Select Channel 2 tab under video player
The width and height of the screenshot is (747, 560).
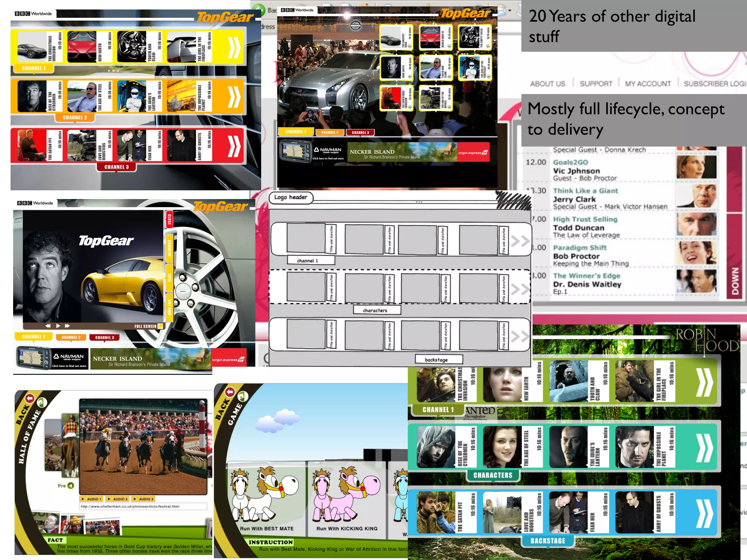(71, 337)
